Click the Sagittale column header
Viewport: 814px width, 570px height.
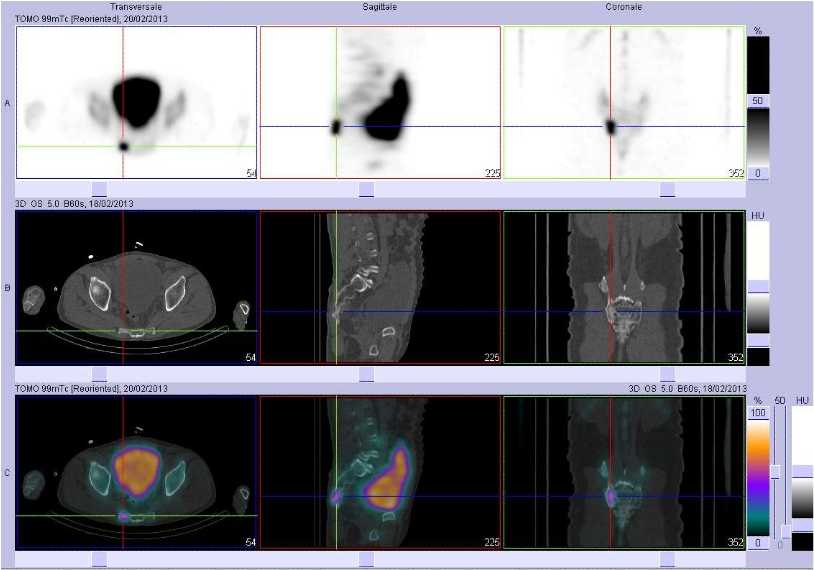click(380, 7)
